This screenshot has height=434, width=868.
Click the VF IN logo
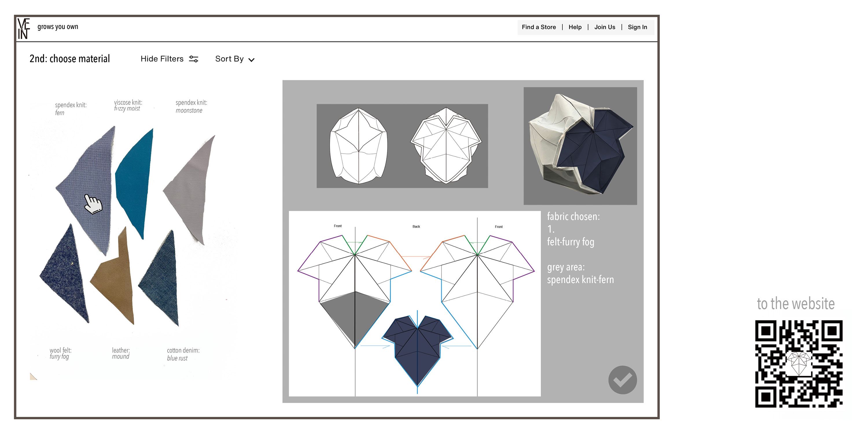(24, 29)
